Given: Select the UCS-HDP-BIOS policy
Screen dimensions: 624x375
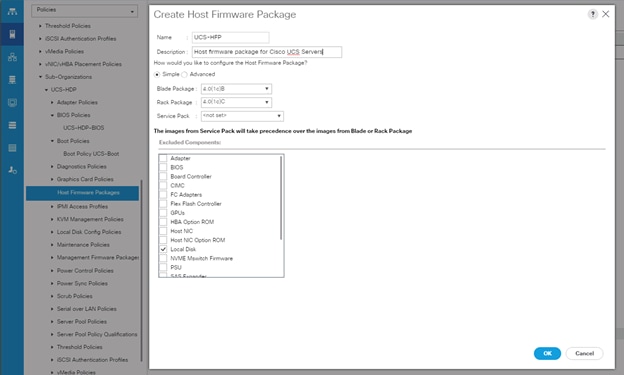Looking at the screenshot, I should pos(84,128).
